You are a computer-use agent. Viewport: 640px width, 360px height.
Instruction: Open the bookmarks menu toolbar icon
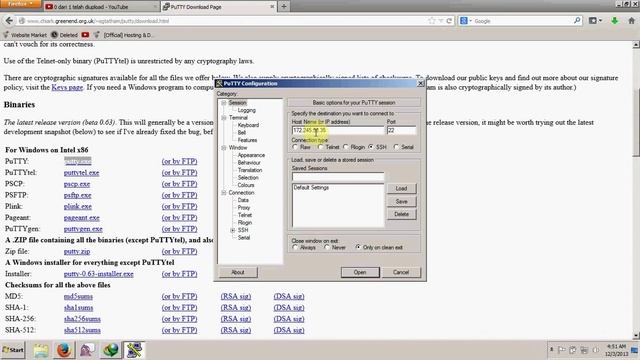(595, 20)
